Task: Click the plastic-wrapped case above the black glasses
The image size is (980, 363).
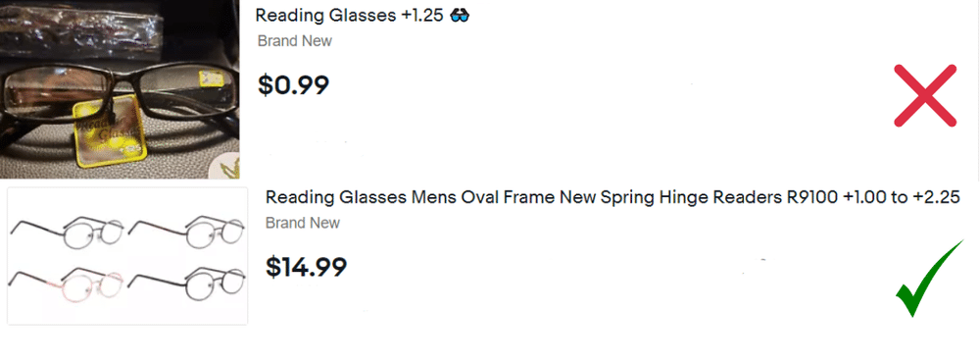Action: click(82, 30)
